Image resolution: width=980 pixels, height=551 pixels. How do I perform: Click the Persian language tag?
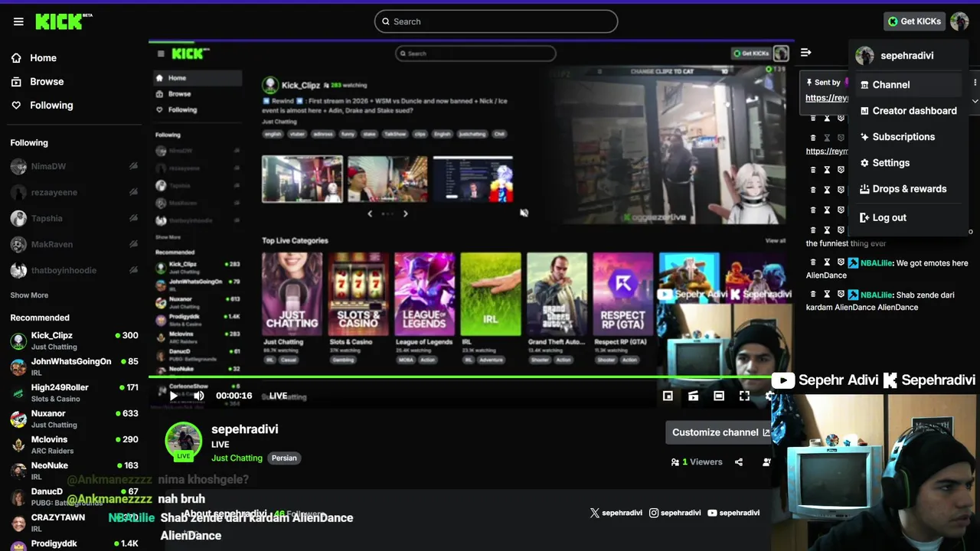click(284, 458)
